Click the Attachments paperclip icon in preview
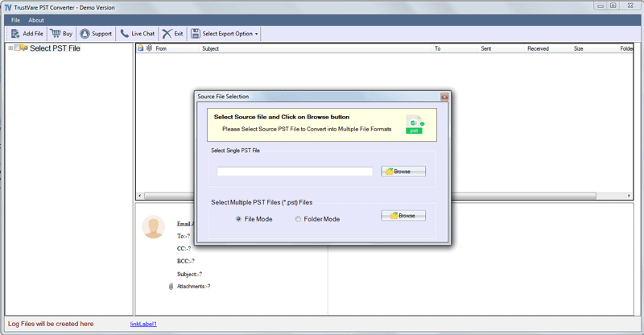 171,286
